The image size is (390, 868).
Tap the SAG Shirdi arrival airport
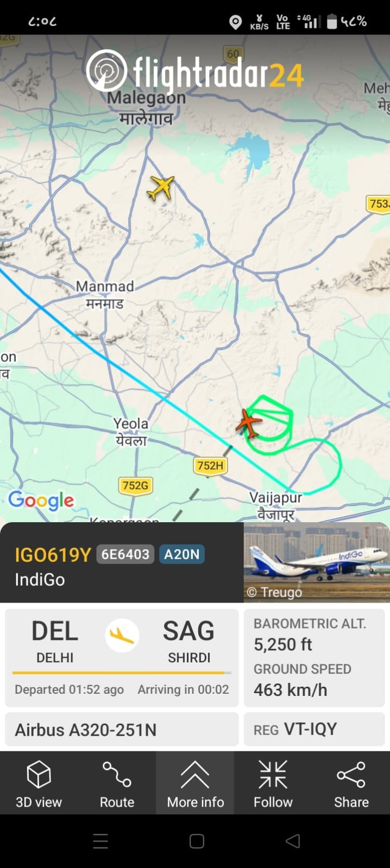(188, 641)
